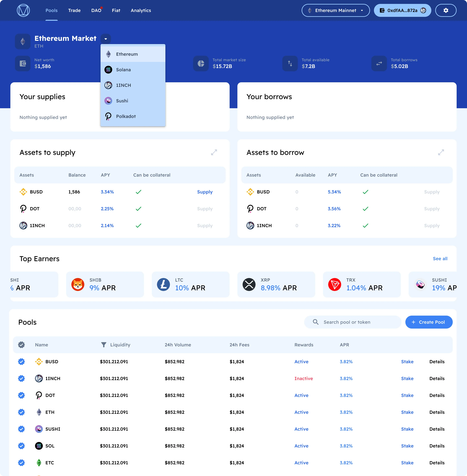Click the Liquidity filter funnel icon

click(x=104, y=345)
